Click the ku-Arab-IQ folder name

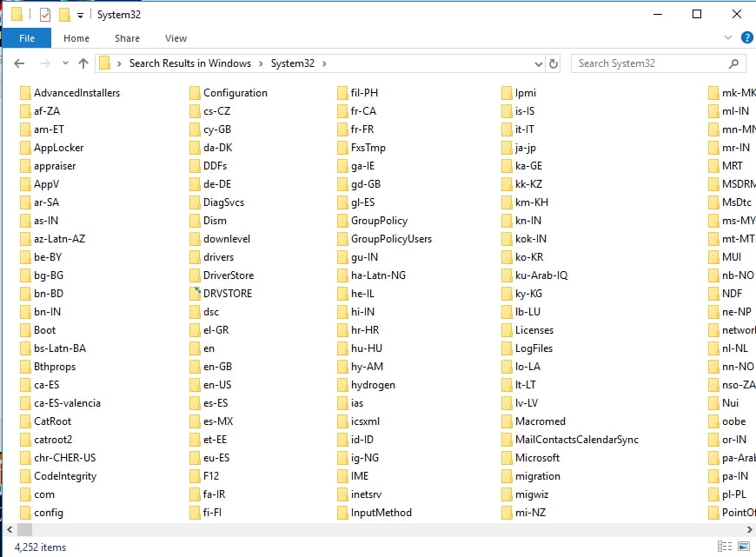541,275
